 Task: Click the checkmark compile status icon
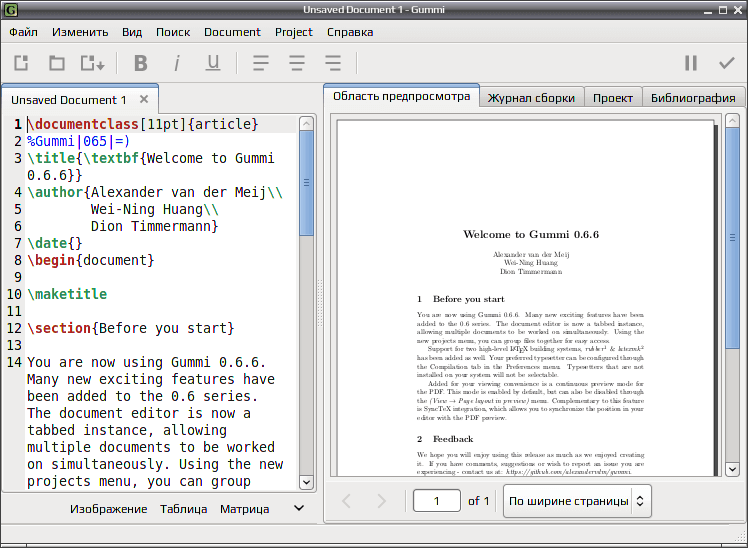click(x=727, y=63)
